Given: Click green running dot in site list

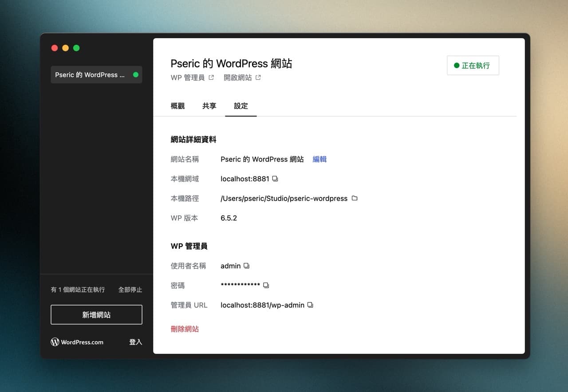Looking at the screenshot, I should [136, 74].
